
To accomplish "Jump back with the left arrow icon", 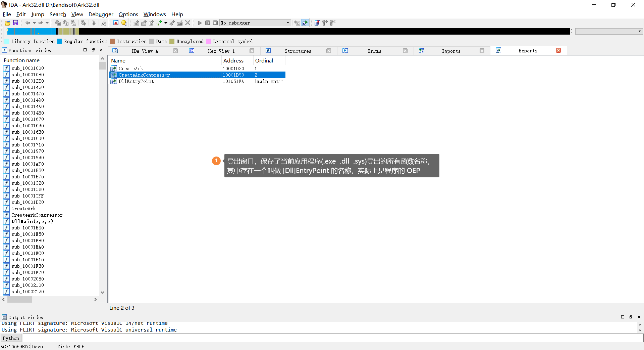I will (x=28, y=23).
